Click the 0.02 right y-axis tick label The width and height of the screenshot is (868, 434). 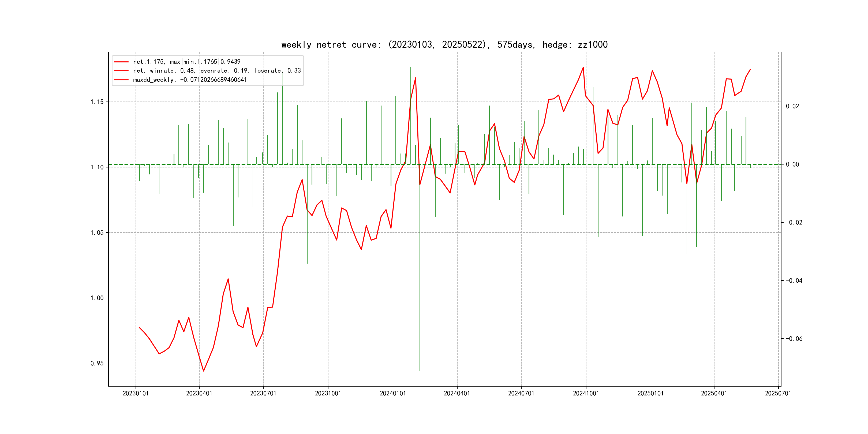[792, 106]
